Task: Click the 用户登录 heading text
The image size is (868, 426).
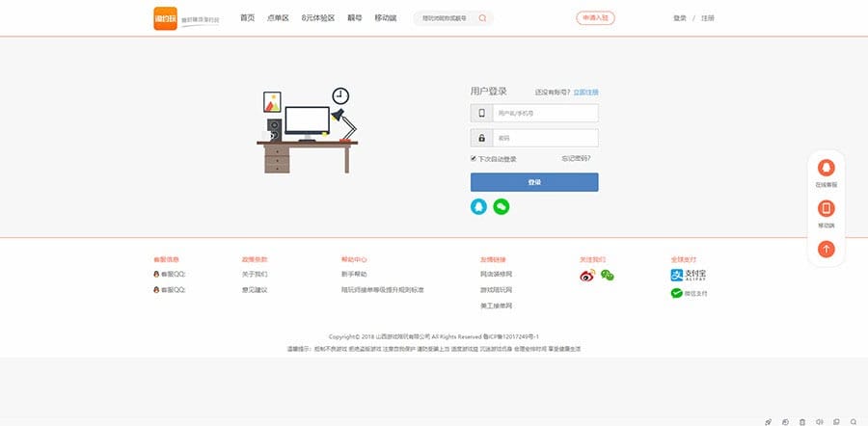Action: click(x=488, y=92)
